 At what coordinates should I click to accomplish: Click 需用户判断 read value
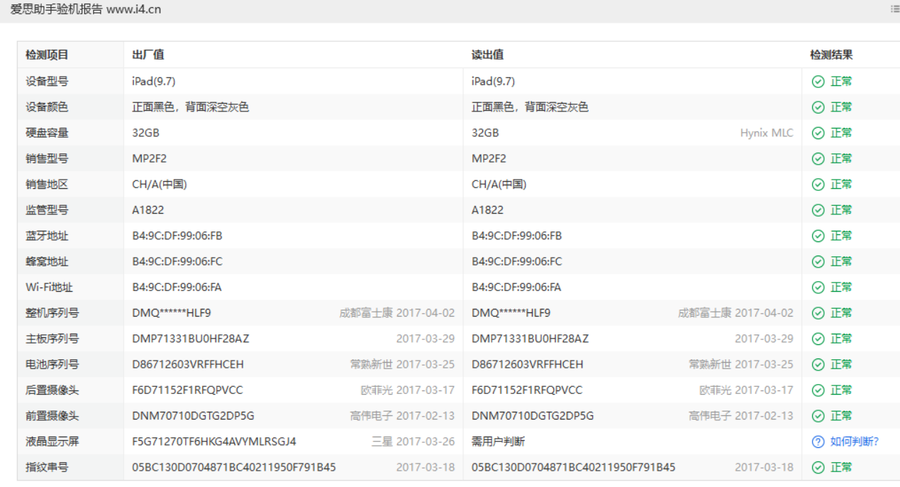pyautogui.click(x=498, y=442)
